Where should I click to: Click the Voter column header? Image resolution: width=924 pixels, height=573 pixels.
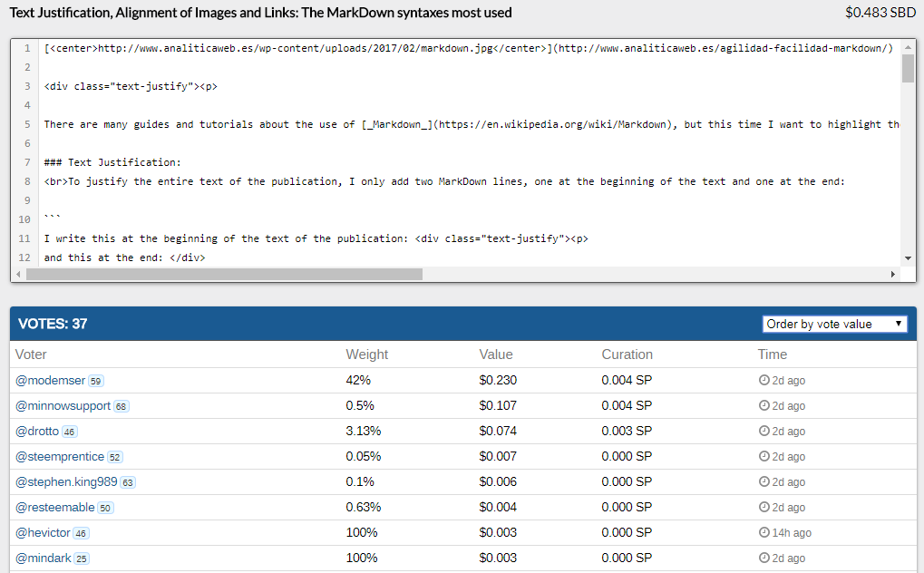point(31,354)
